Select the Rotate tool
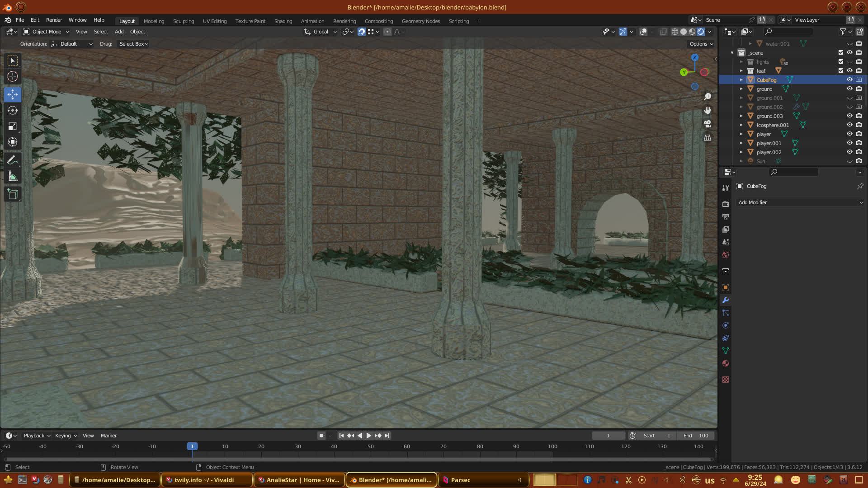The image size is (868, 488). click(13, 110)
